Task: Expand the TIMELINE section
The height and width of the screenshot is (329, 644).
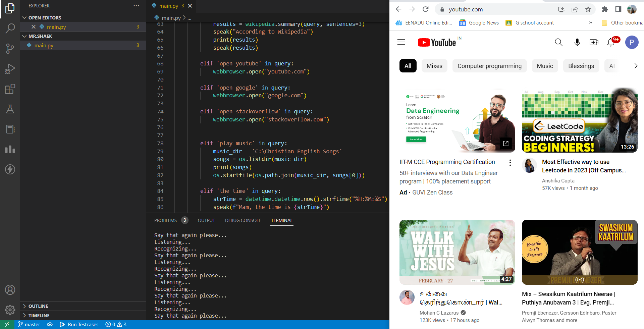Action: [39, 316]
